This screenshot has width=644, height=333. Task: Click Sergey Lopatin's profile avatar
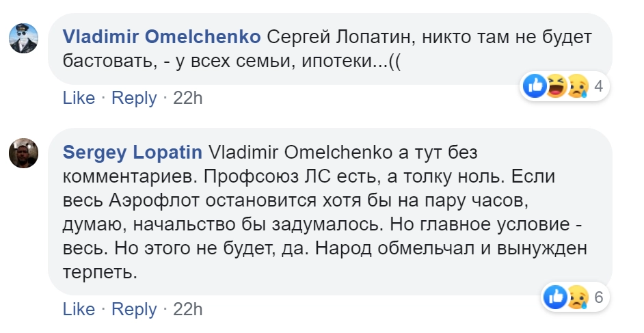23,153
